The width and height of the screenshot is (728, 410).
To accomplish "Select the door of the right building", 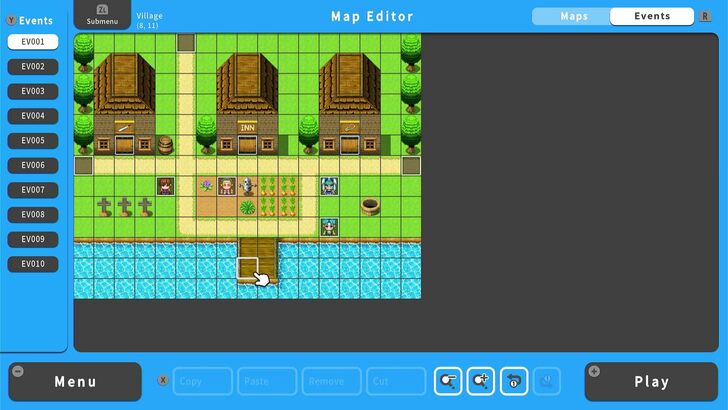I will (x=350, y=145).
